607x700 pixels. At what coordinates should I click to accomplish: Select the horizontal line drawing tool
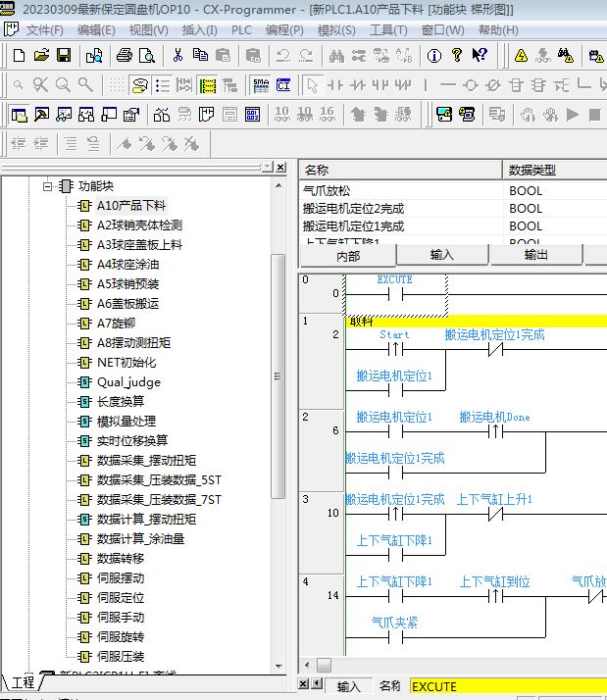[x=448, y=85]
